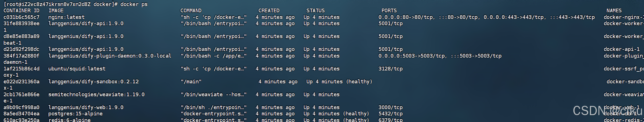Select container ID e022d231360a
This screenshot has height=122, width=644.
click(x=21, y=82)
